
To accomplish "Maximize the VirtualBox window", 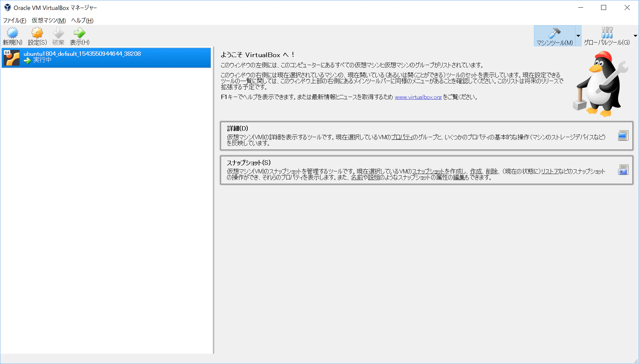I will [604, 7].
